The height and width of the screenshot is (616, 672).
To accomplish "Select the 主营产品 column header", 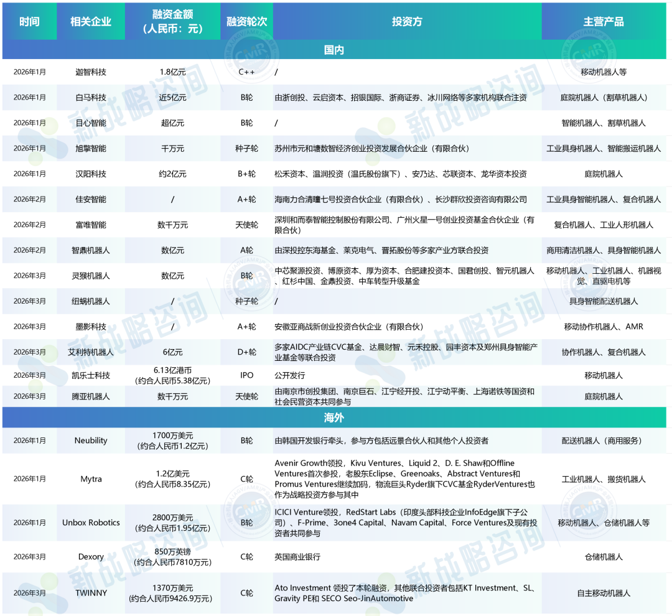I will tap(603, 22).
